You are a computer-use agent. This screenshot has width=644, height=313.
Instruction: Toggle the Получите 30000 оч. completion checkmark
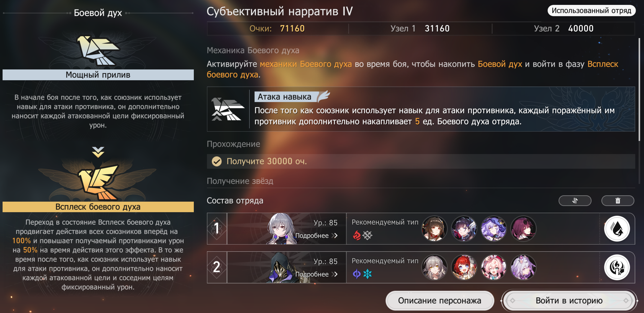click(x=217, y=162)
